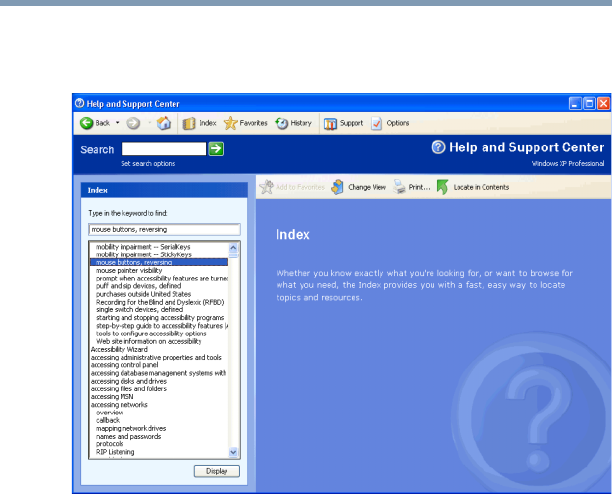Click the Set search options link
This screenshot has width=612, height=494.
coord(148,162)
